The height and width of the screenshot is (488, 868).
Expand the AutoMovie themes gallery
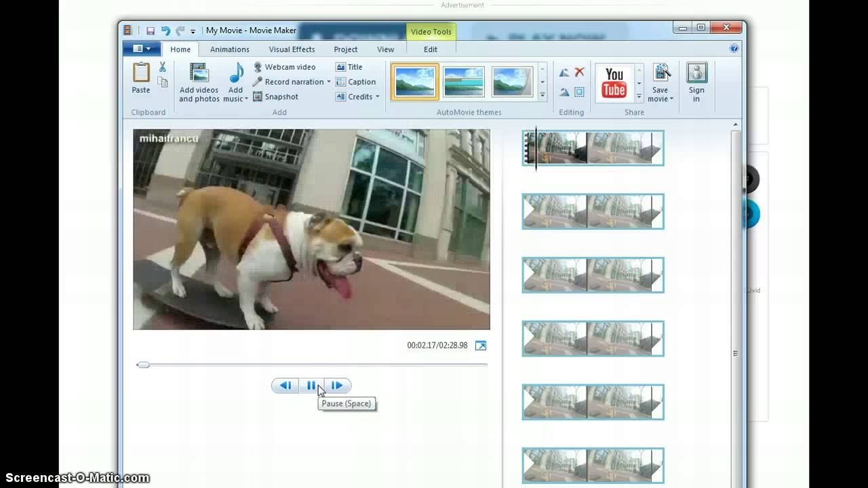[x=542, y=96]
